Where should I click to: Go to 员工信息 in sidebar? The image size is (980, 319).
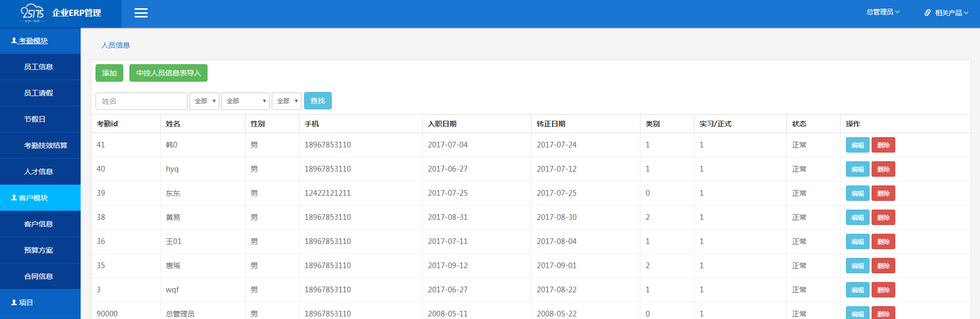39,67
